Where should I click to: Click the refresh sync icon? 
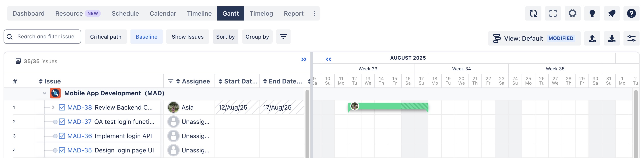tap(533, 13)
